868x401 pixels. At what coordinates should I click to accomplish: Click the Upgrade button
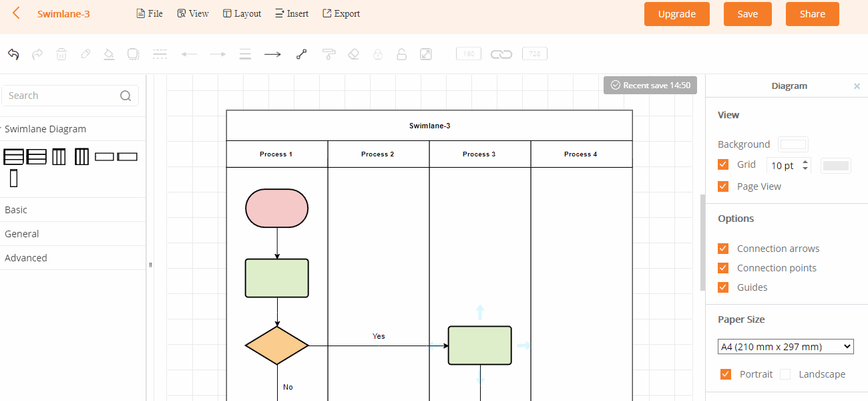[677, 14]
